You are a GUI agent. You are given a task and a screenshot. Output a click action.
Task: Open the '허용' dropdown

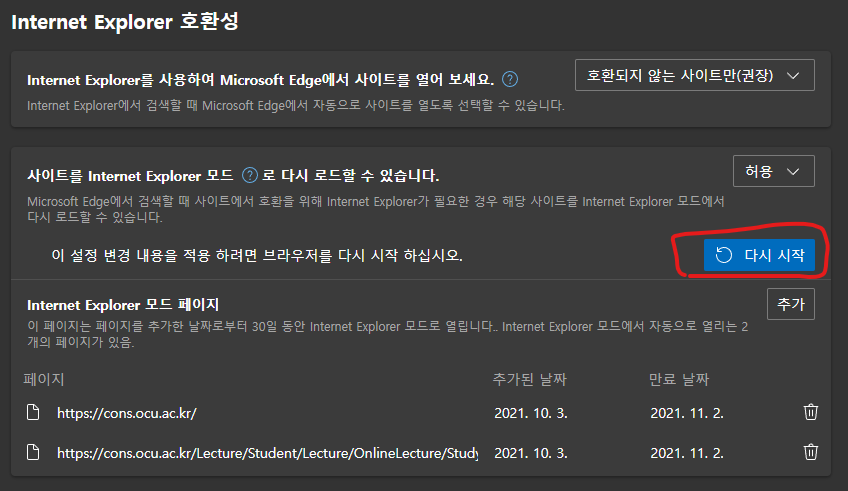point(773,171)
